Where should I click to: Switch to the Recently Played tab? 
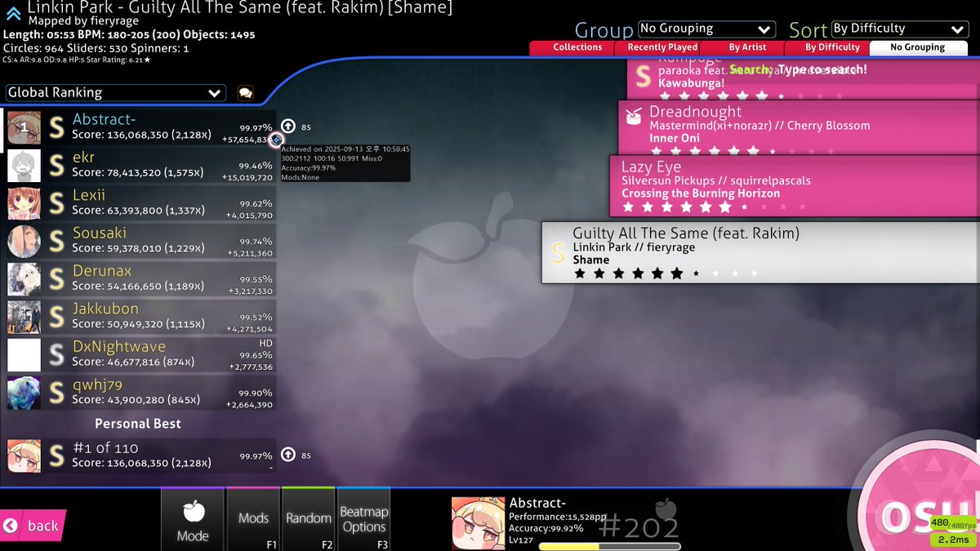coord(662,47)
